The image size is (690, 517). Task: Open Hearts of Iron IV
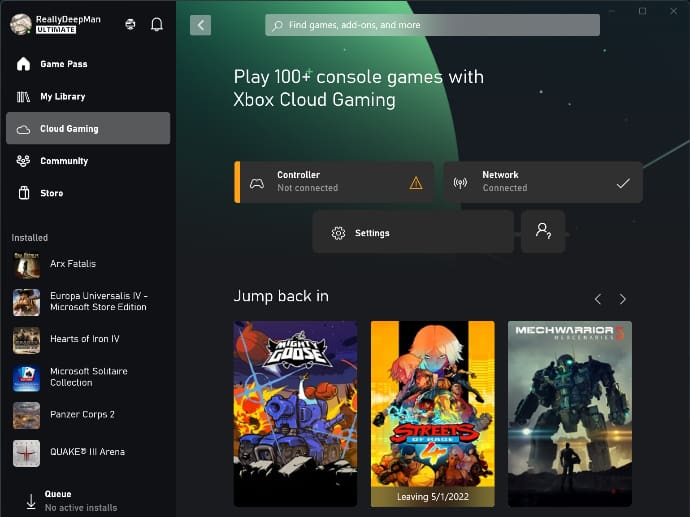point(88,339)
